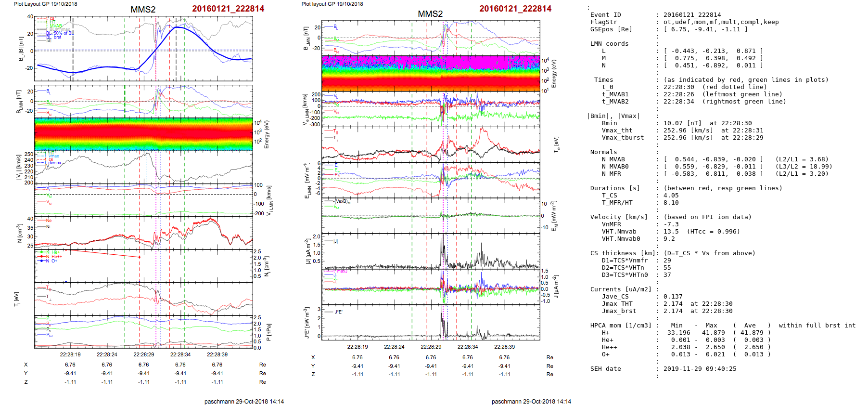The height and width of the screenshot is (405, 868).
Task: Click the He++ legend entry in the left plot
Action: (x=56, y=257)
